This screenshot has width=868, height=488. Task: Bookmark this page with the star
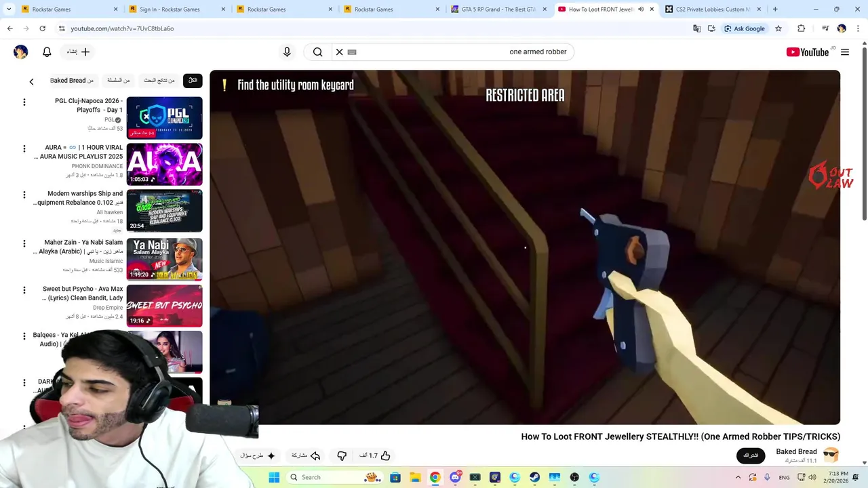778,28
